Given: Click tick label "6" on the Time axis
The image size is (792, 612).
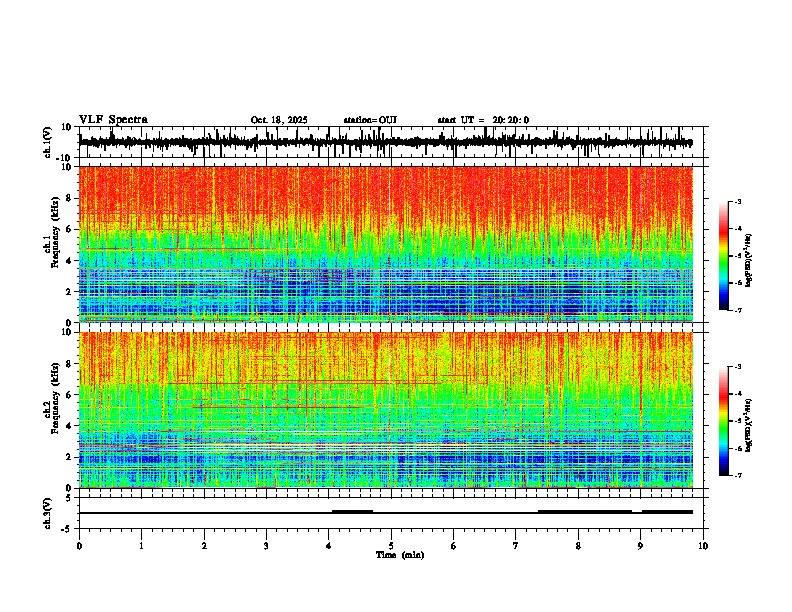Looking at the screenshot, I should (454, 546).
